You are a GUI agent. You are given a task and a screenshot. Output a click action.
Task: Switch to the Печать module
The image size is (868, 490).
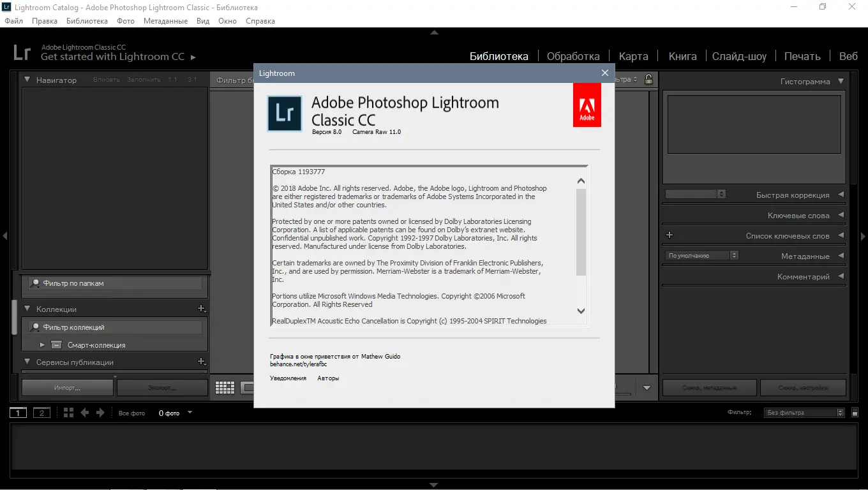coord(802,56)
